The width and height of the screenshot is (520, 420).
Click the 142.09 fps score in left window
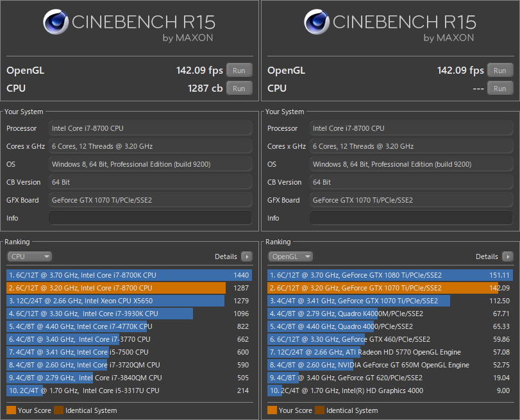point(199,71)
